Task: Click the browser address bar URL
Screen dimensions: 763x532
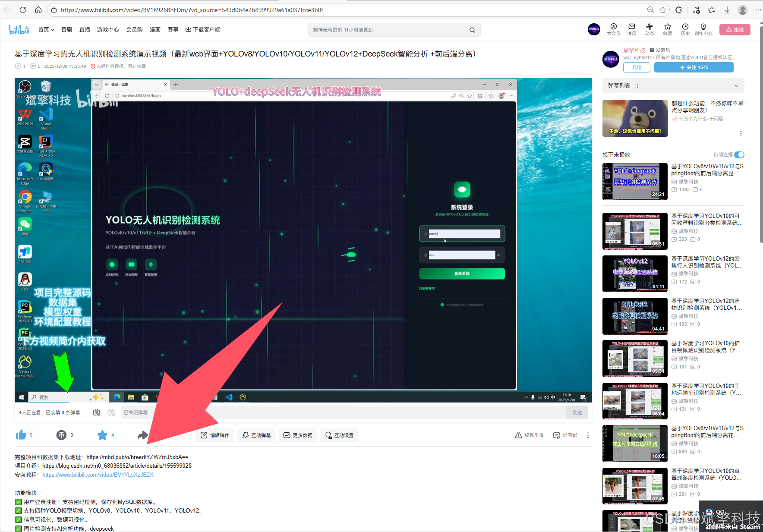Action: [192, 10]
